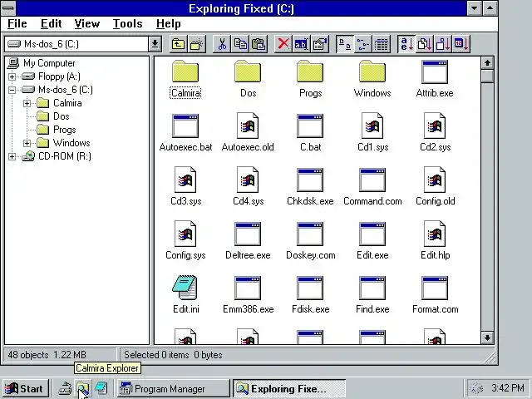
Task: Sort files by size
Action: click(443, 44)
